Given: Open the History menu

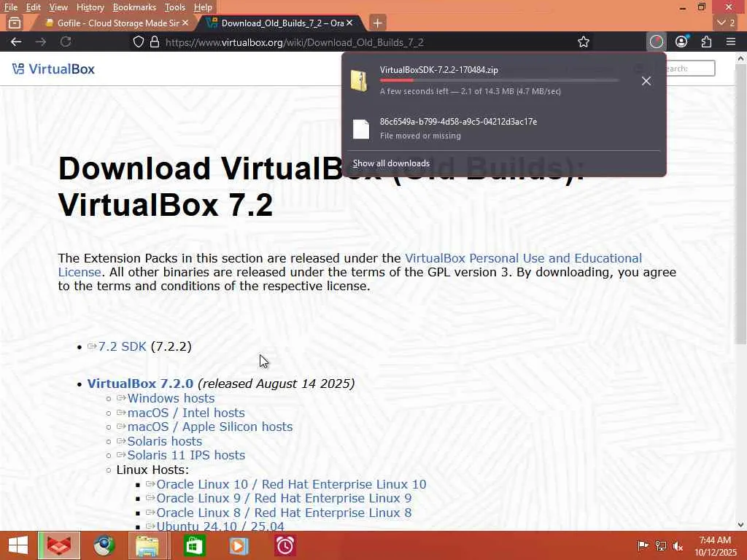Looking at the screenshot, I should click(x=90, y=7).
